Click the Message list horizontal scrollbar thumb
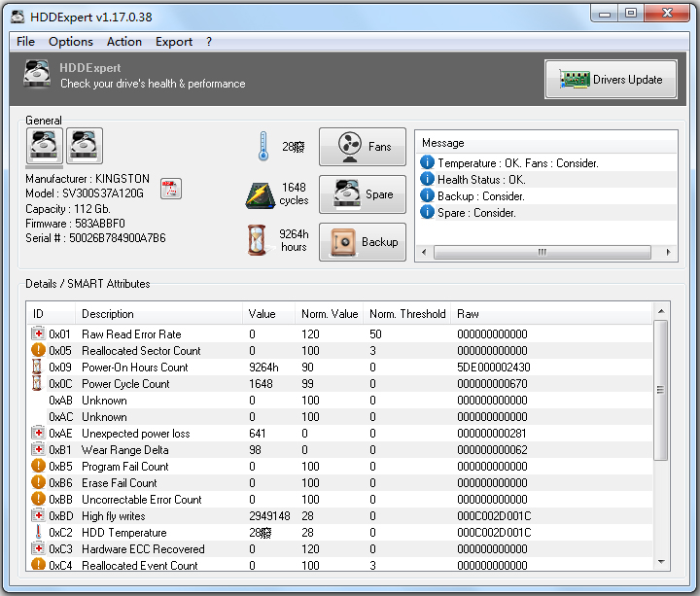700x596 pixels. pos(542,252)
